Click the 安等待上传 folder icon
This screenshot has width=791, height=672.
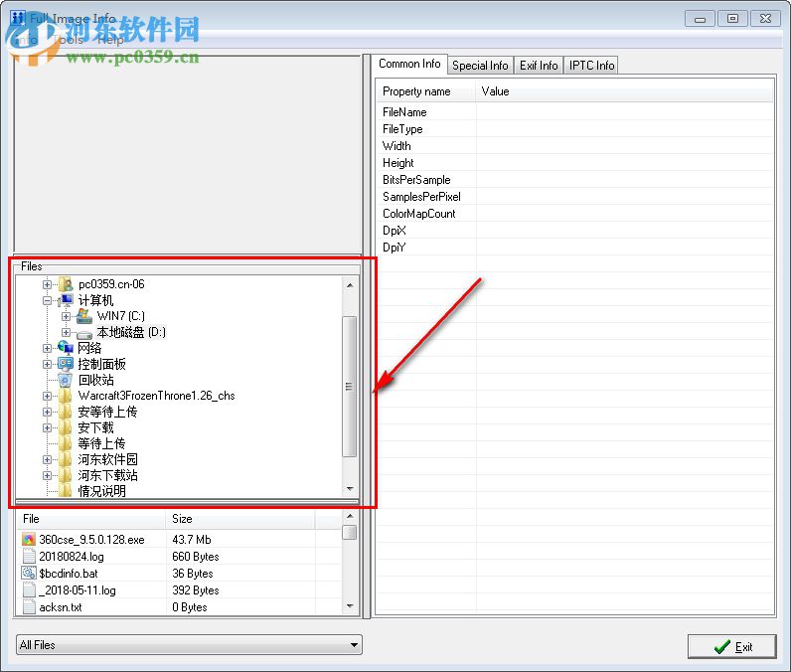point(65,412)
